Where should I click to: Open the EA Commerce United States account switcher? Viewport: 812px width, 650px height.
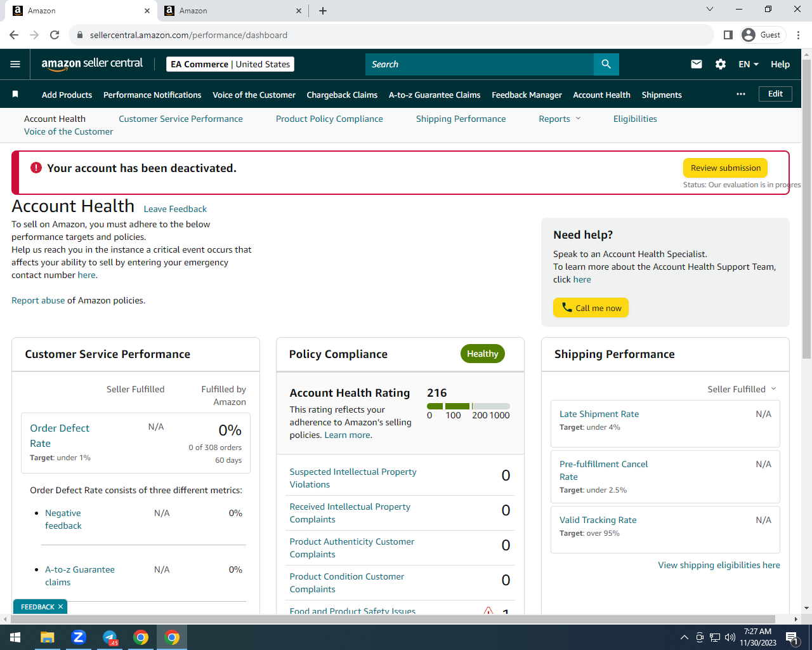pyautogui.click(x=230, y=64)
